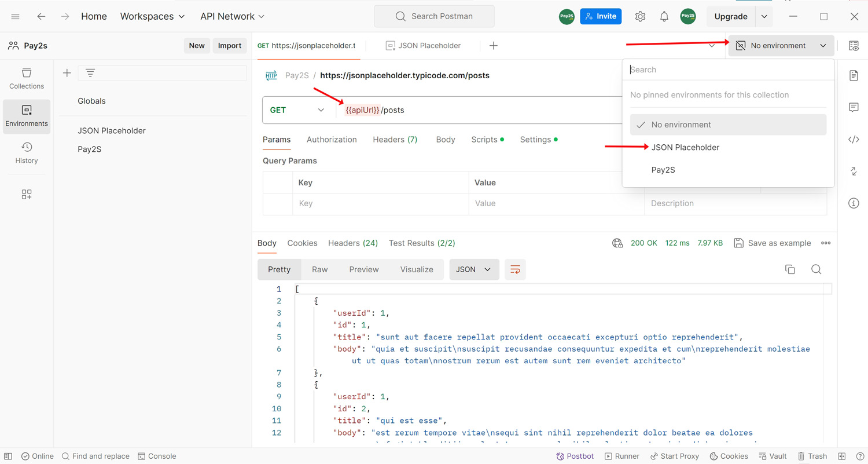Click the request URL field with {{apiUrl}}/posts
Viewport: 868px width, 464px height.
[480, 110]
